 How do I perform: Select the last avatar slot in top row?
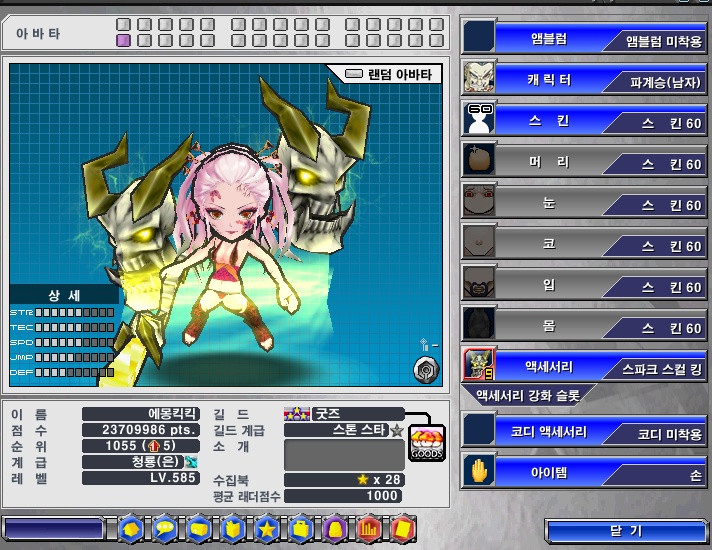coord(436,24)
